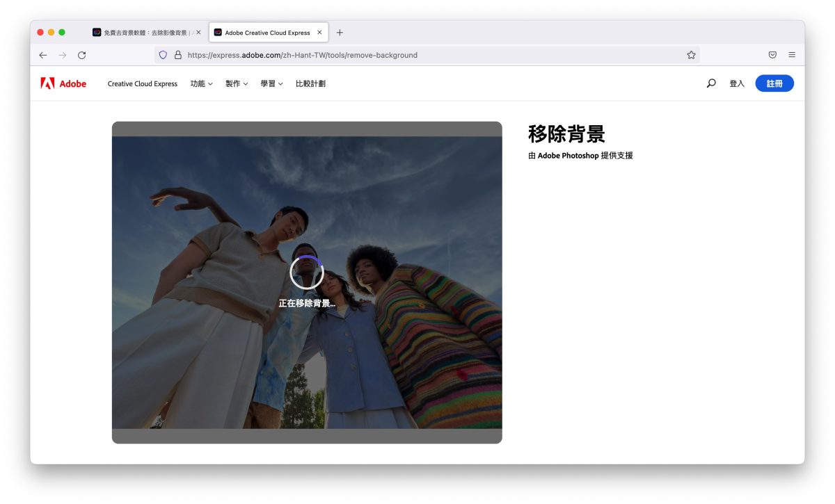Image resolution: width=835 pixels, height=504 pixels.
Task: Click the 登入 sign-in link
Action: (x=737, y=84)
